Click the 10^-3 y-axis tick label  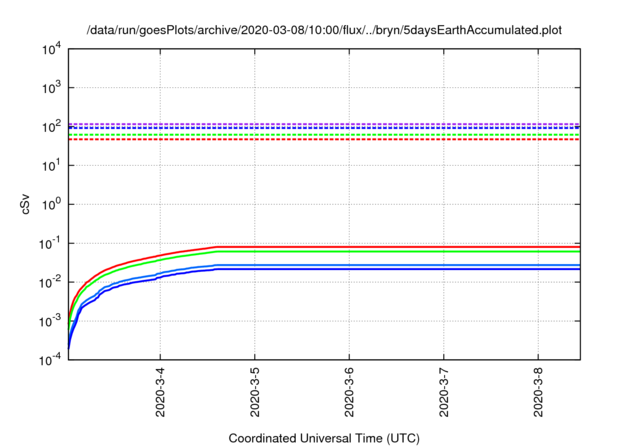tap(50, 322)
